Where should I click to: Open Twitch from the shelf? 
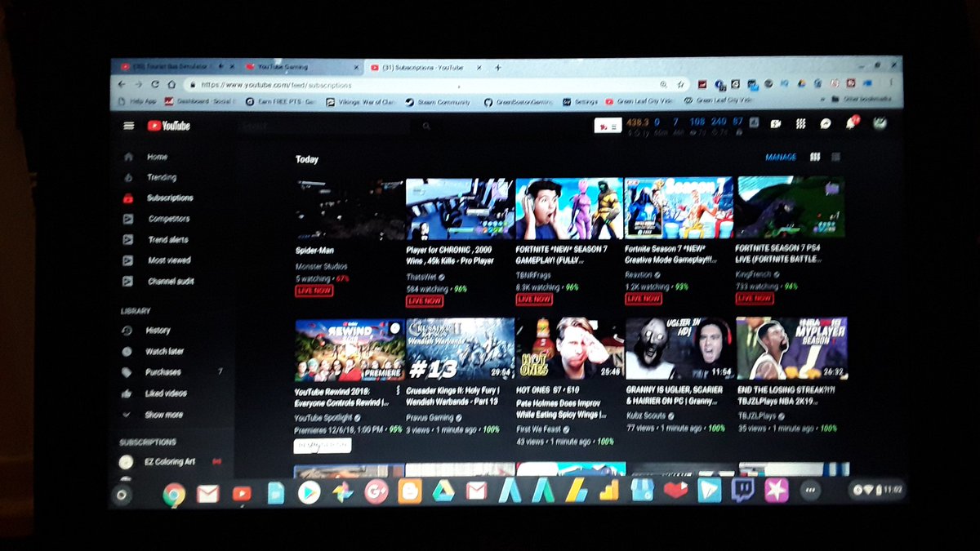[742, 490]
